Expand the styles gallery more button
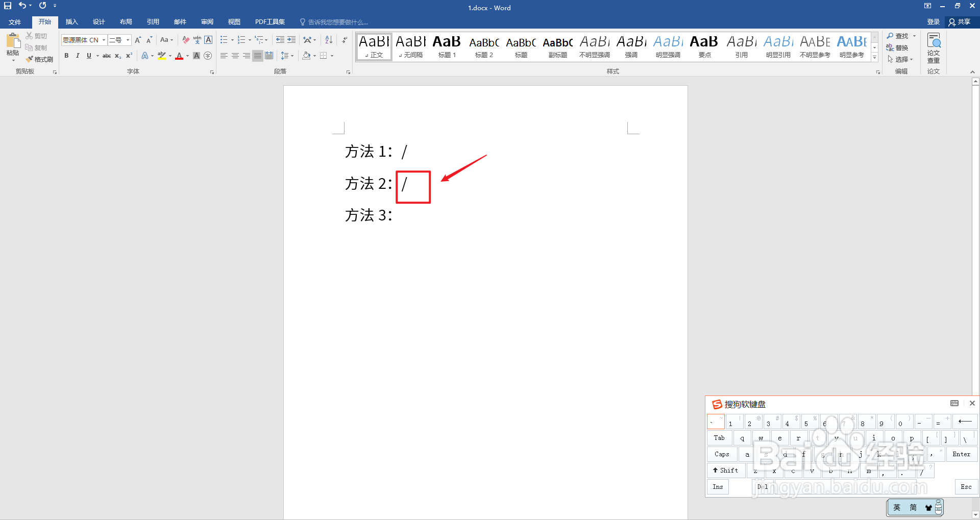This screenshot has height=520, width=980. point(875,58)
